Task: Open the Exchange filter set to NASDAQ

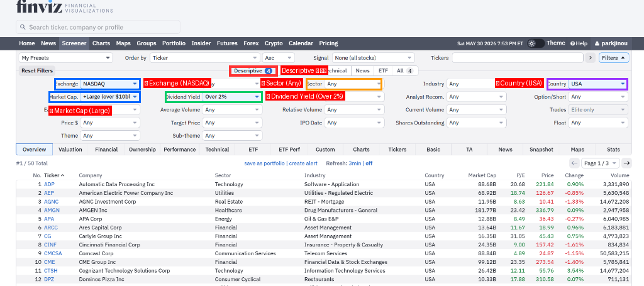Action: pyautogui.click(x=110, y=84)
